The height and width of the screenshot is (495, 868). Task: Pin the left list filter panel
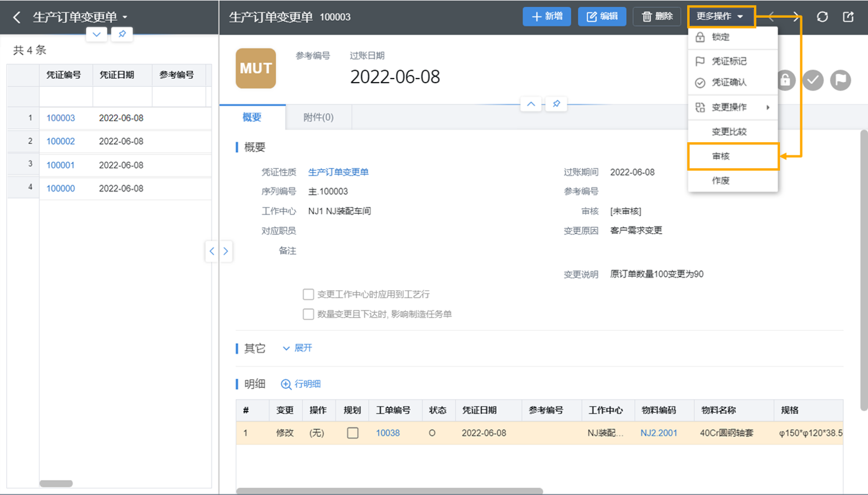pyautogui.click(x=122, y=34)
